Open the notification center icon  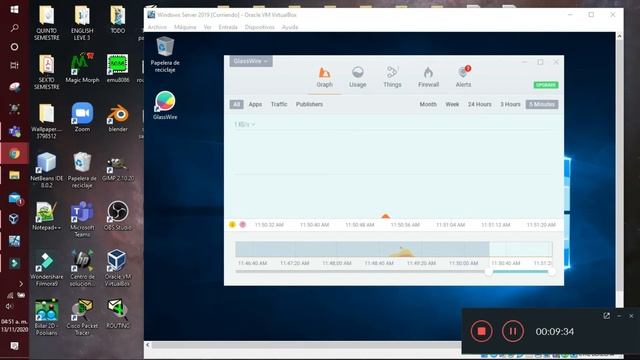tap(14, 346)
